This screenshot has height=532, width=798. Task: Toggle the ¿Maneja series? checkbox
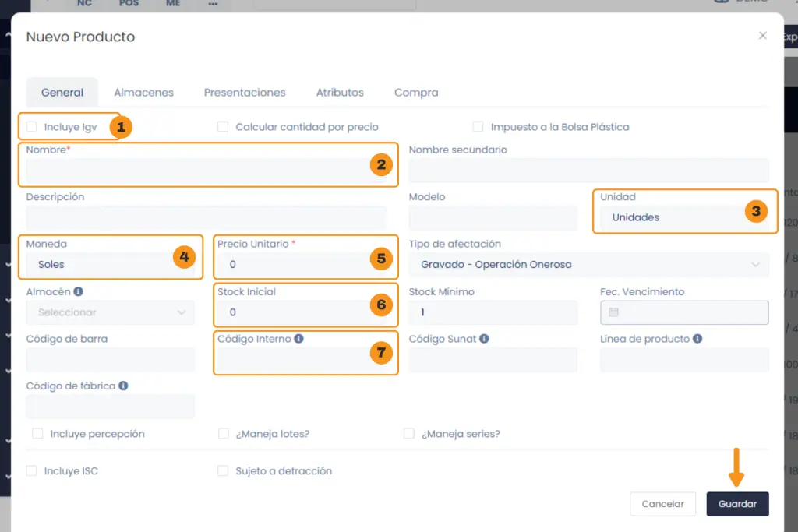click(x=408, y=433)
